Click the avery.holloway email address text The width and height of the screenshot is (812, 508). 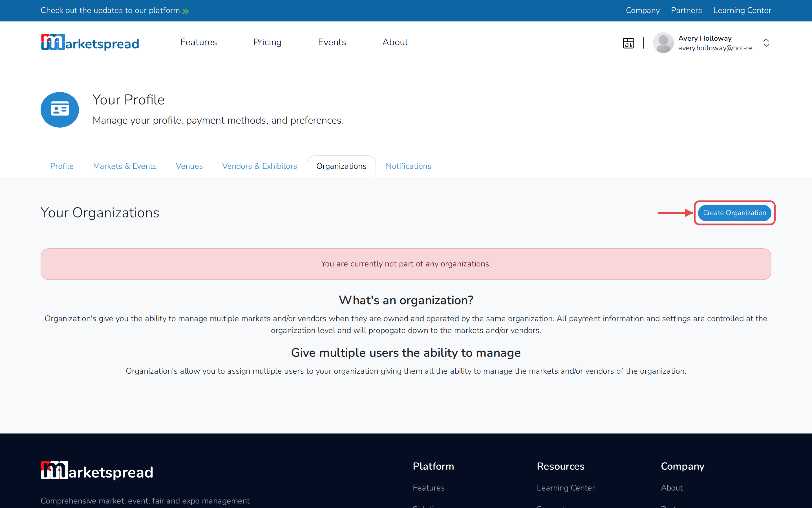click(717, 48)
